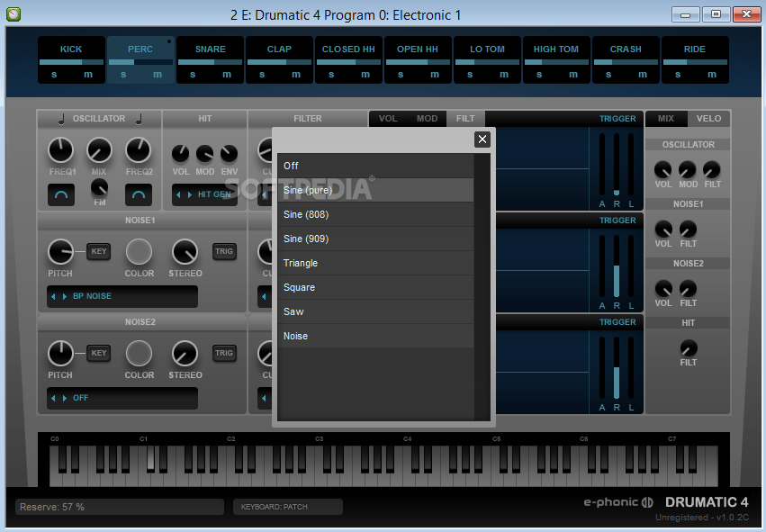
Task: Pick Triangle from waveform list
Action: point(375,263)
